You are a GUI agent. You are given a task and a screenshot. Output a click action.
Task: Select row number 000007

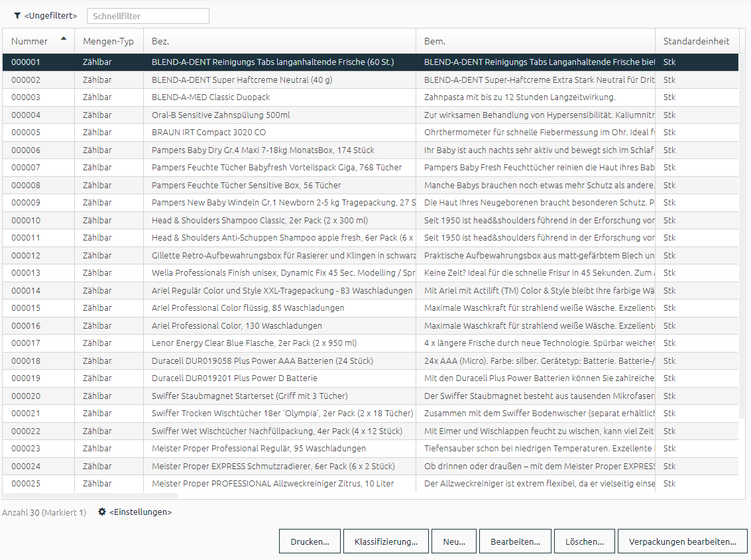[371, 167]
